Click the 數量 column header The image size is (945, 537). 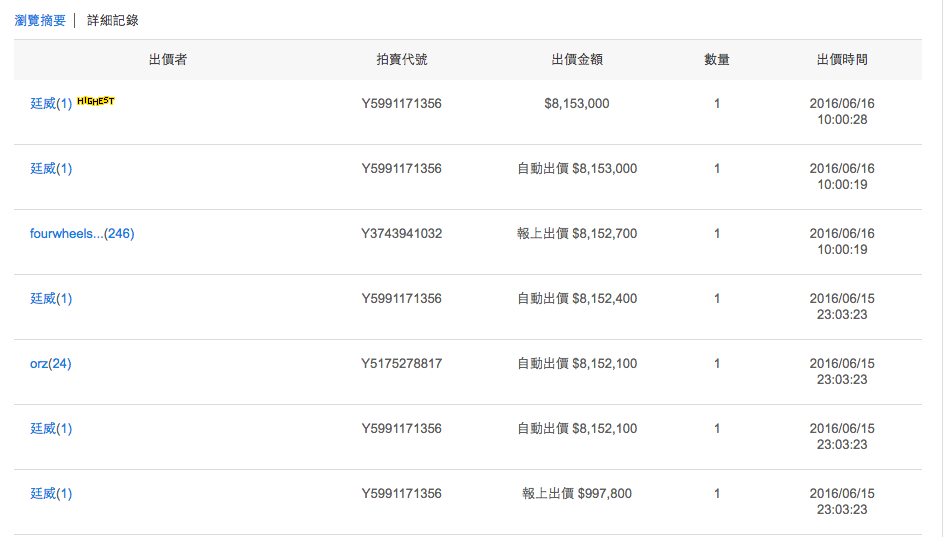point(717,60)
